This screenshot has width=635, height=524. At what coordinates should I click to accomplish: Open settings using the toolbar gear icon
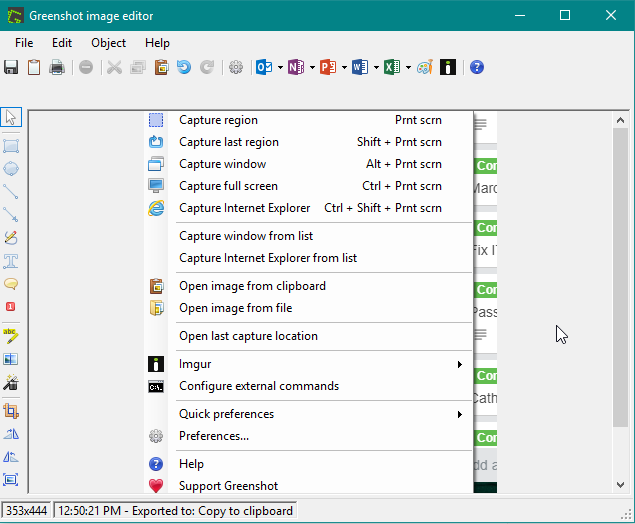(x=236, y=67)
